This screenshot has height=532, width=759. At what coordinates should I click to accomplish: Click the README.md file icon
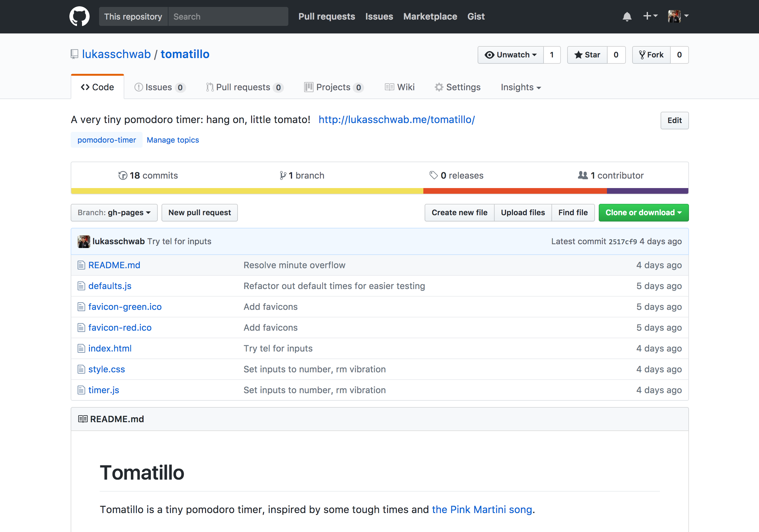click(x=81, y=265)
